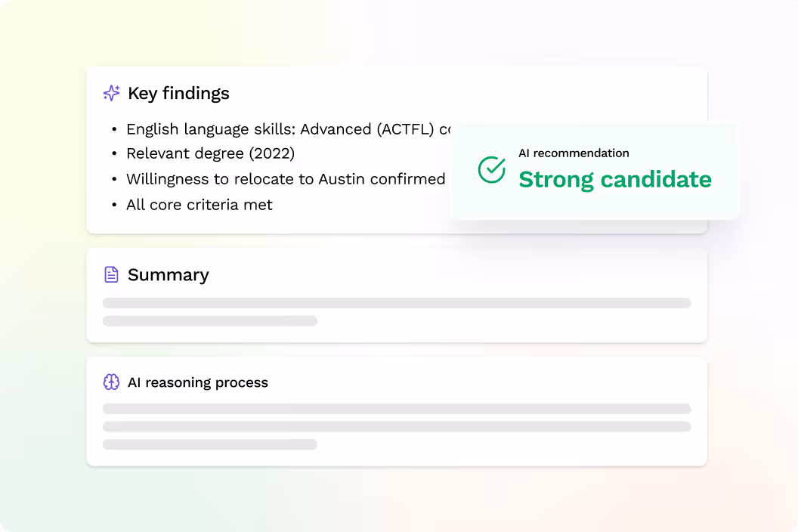Click the green checkmark circle icon

click(x=492, y=170)
